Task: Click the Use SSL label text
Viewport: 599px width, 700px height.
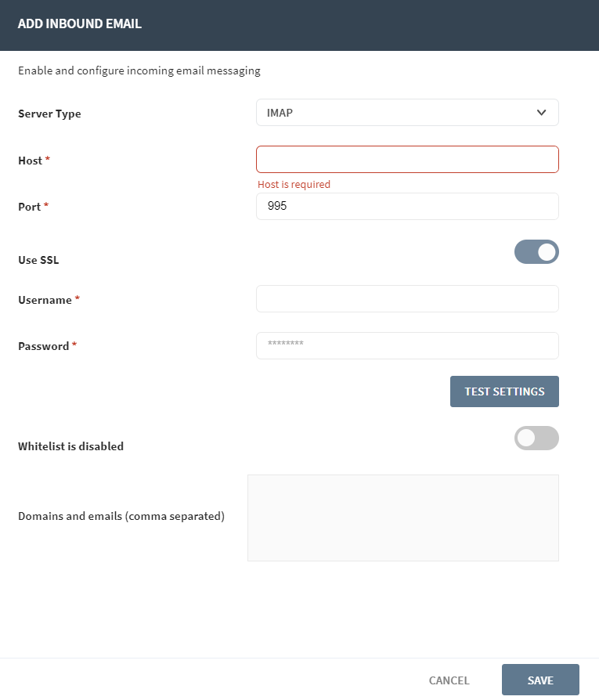Action: pos(38,260)
